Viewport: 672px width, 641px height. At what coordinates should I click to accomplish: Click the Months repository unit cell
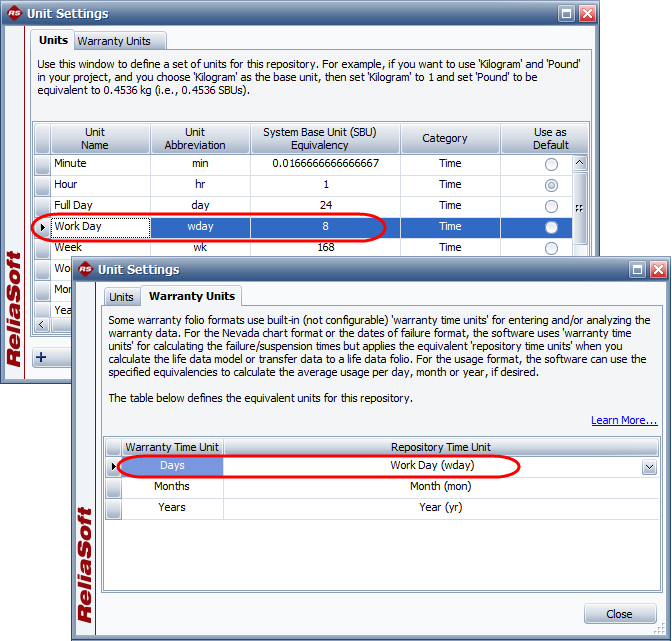tap(440, 487)
